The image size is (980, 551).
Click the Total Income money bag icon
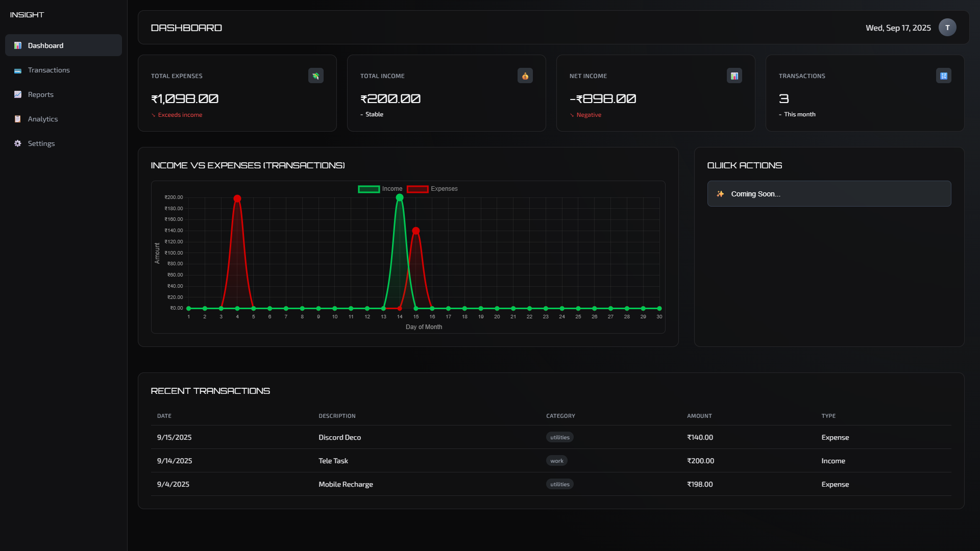click(x=525, y=76)
